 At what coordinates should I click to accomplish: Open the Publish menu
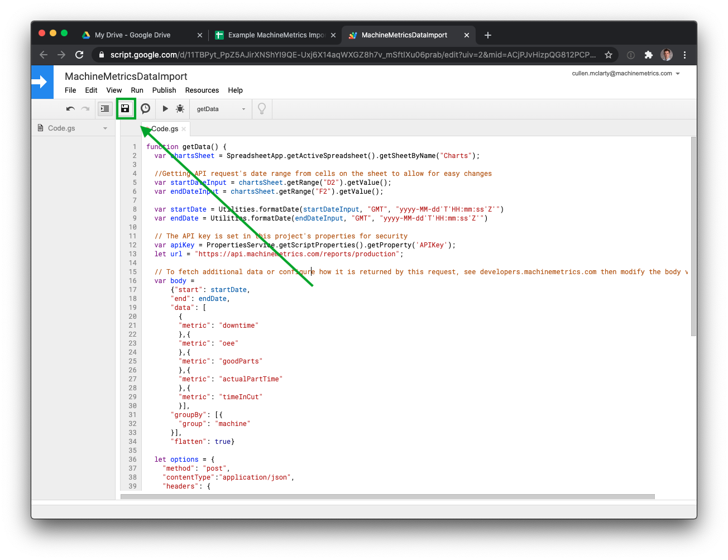[x=164, y=90]
